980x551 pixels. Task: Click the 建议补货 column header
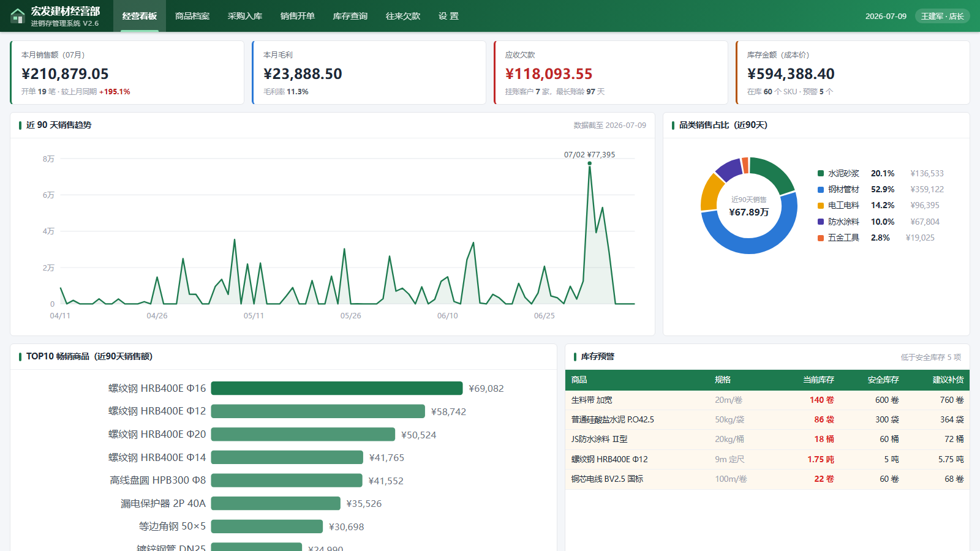pyautogui.click(x=948, y=380)
